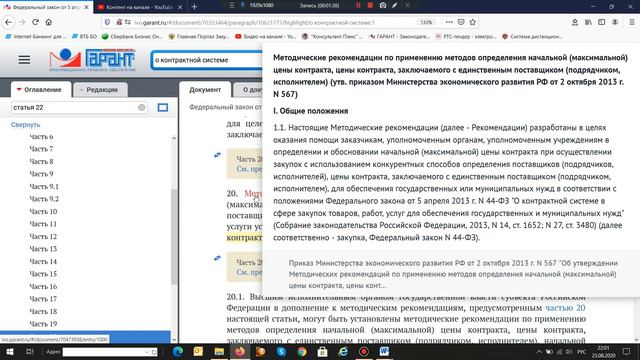Viewport: 640px width, 360px height.
Task: Pause the screen recording
Action: (x=358, y=5)
